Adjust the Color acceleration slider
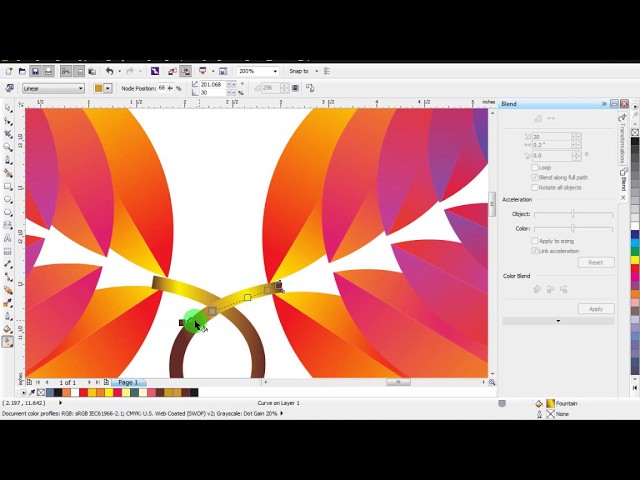640x480 pixels. click(573, 229)
